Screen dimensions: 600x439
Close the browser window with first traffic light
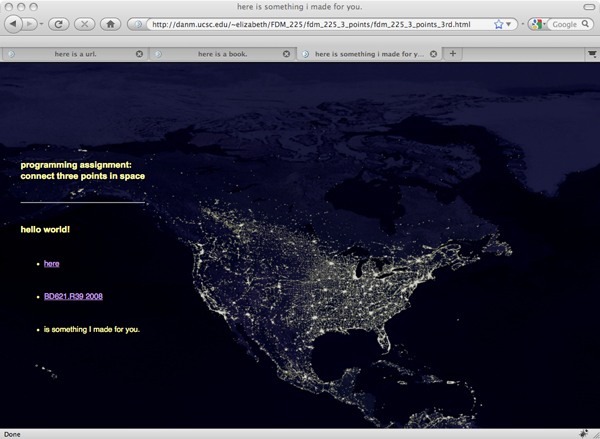[9, 7]
